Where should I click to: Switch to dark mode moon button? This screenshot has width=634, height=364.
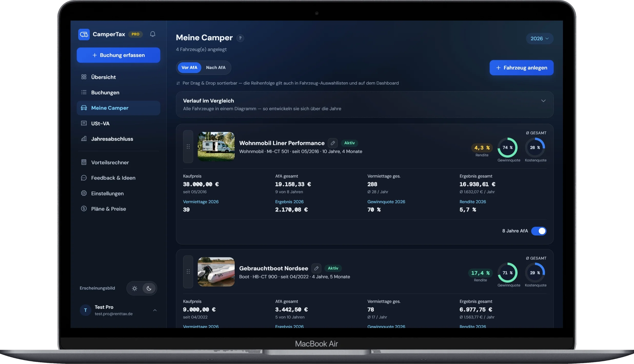149,288
